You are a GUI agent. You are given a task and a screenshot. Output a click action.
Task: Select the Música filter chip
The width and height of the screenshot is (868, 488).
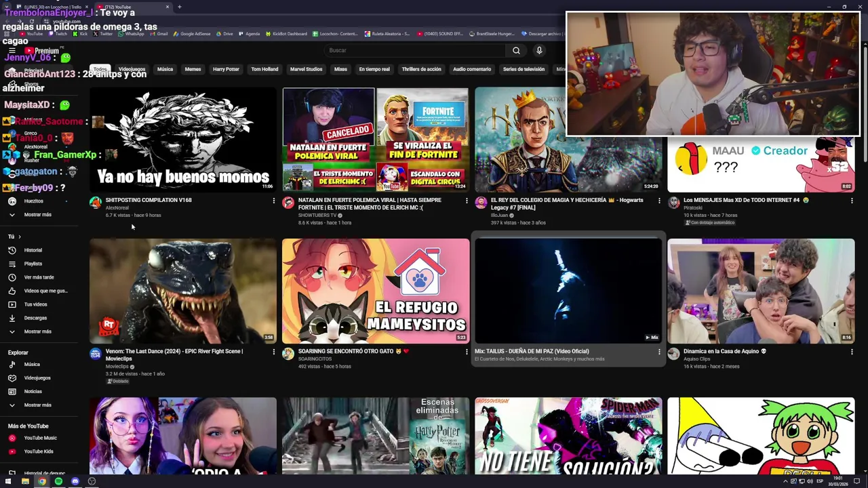click(165, 69)
